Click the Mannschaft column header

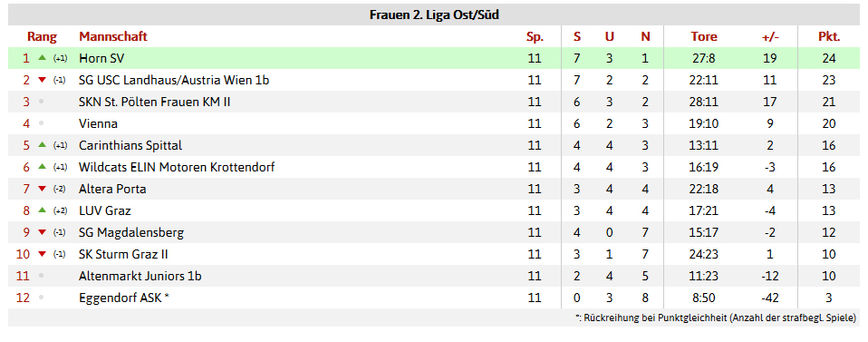tap(113, 36)
